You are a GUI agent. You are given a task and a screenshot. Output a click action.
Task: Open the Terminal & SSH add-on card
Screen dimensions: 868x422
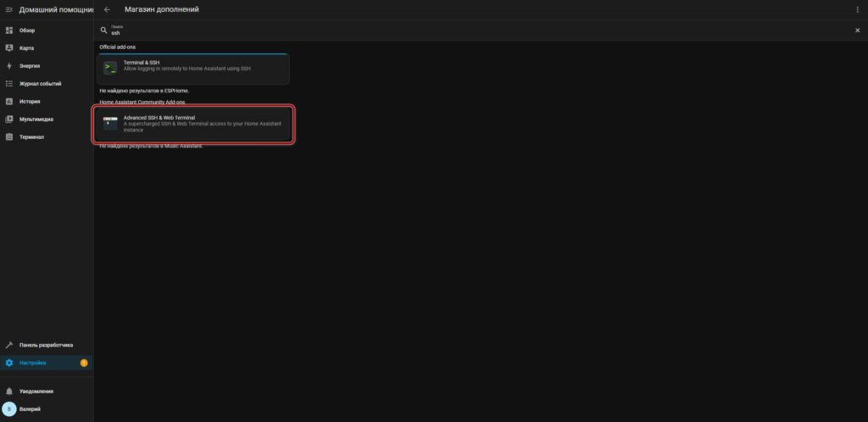[193, 69]
